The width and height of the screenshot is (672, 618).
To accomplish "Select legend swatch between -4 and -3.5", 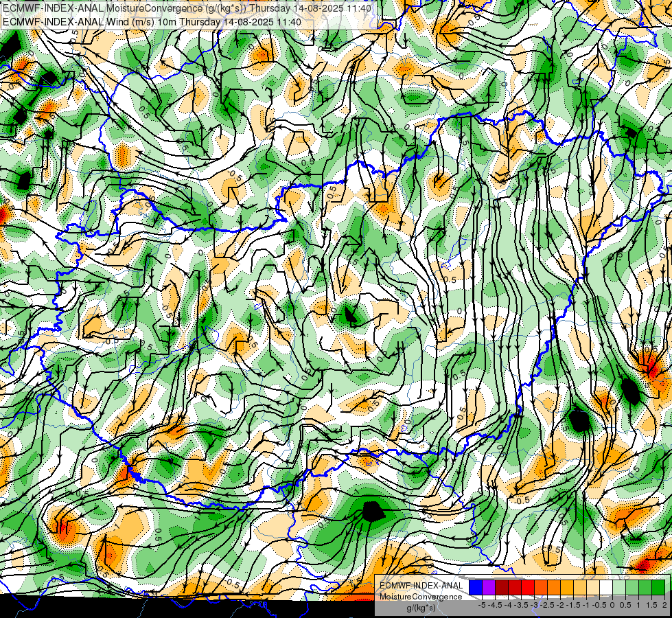I will [515, 587].
